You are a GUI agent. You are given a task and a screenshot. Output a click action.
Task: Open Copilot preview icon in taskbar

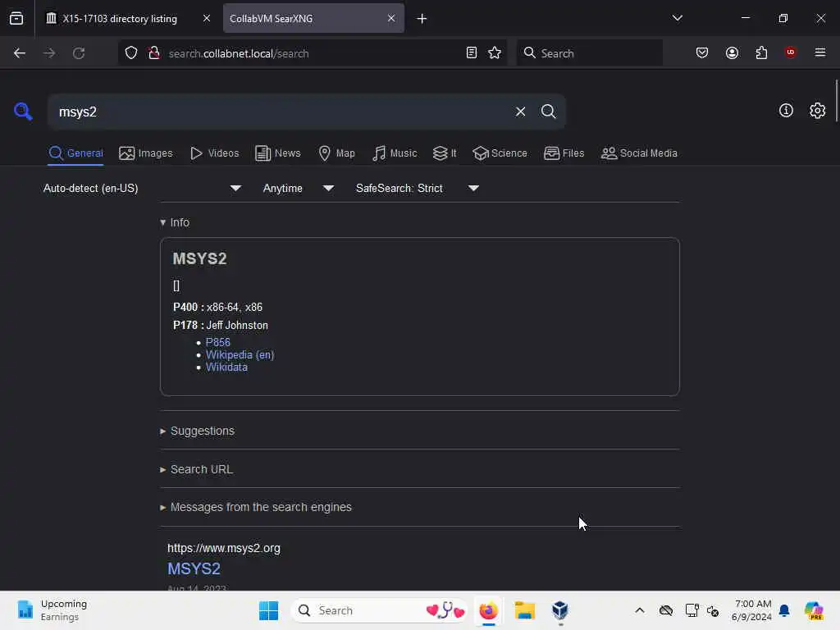[x=814, y=610]
